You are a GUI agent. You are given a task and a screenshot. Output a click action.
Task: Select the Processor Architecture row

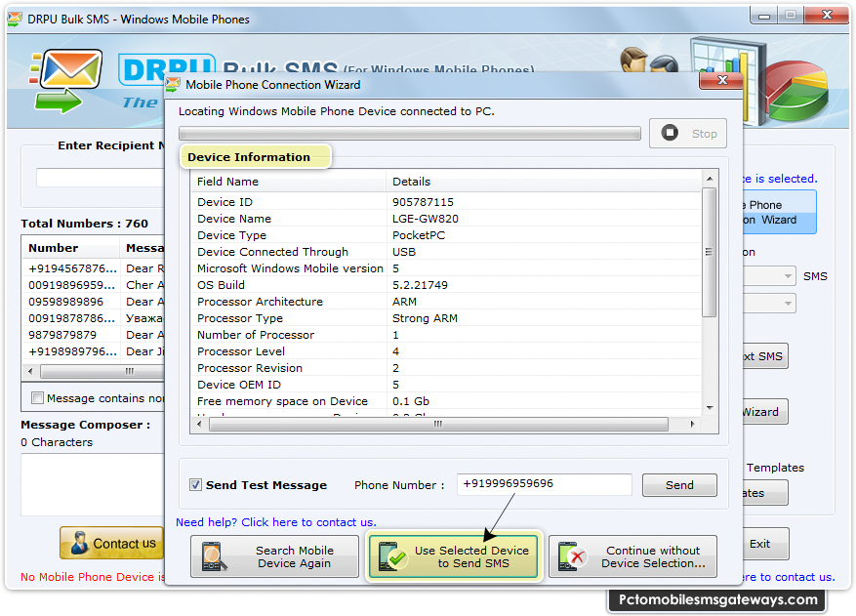[x=446, y=302]
